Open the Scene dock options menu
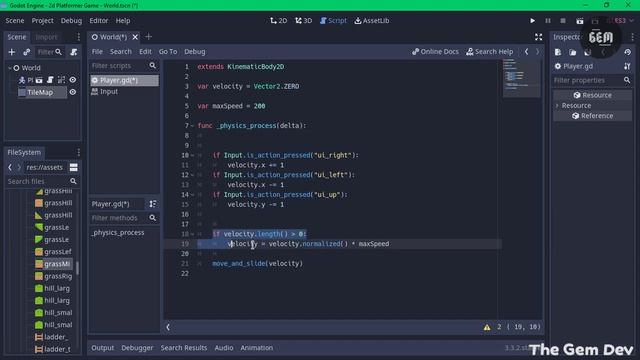Image resolution: width=640 pixels, height=360 pixels. click(78, 37)
